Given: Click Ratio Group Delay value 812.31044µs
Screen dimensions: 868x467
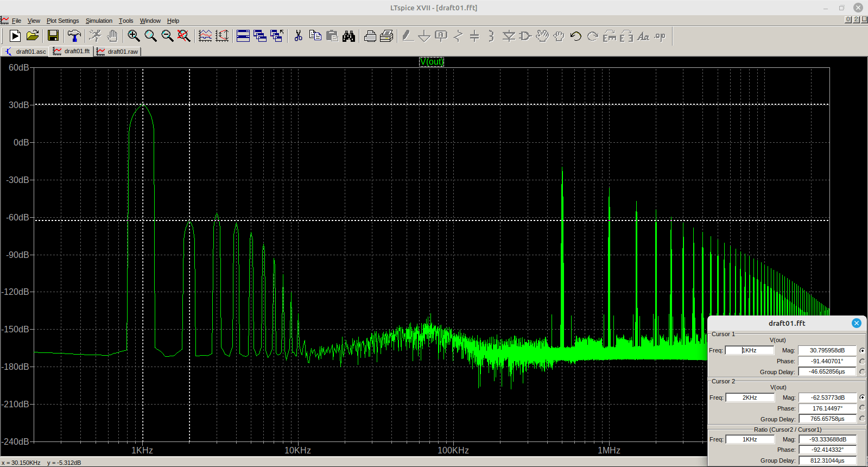Looking at the screenshot, I should (827, 460).
